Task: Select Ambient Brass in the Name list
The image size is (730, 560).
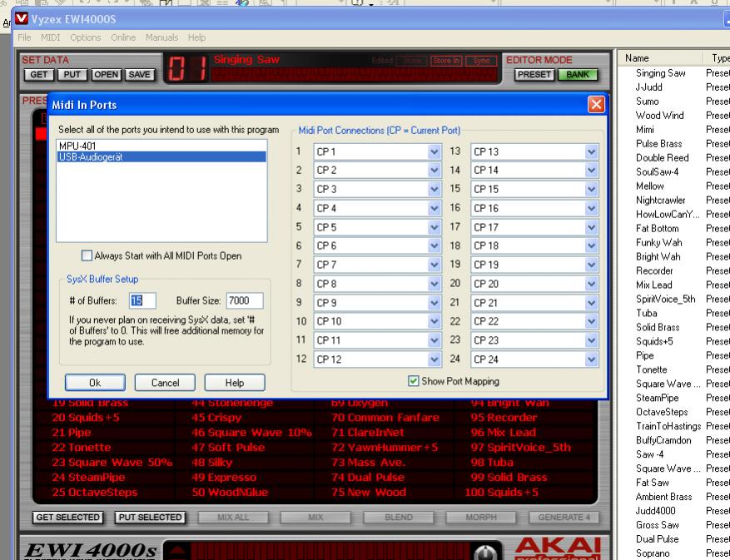Action: click(x=664, y=497)
